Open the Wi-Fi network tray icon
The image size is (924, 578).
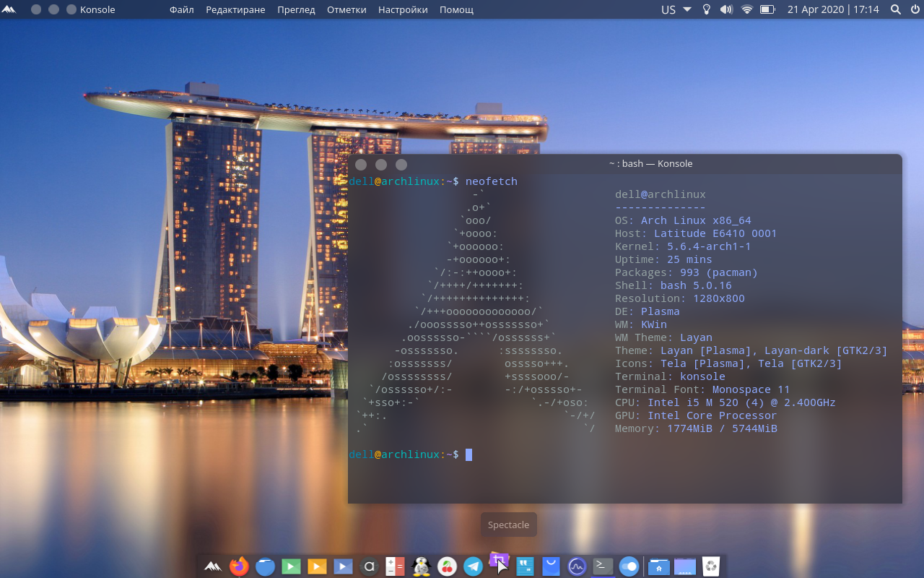coord(746,9)
